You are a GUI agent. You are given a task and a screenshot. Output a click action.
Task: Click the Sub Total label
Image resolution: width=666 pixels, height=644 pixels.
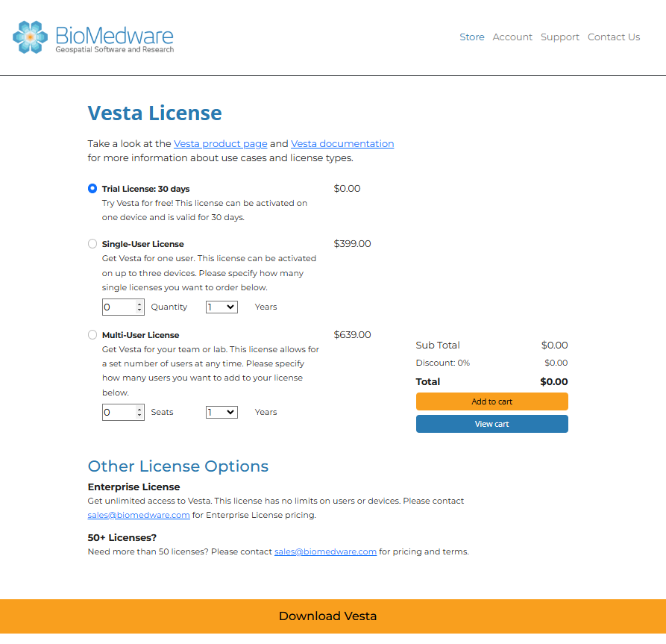[438, 346]
